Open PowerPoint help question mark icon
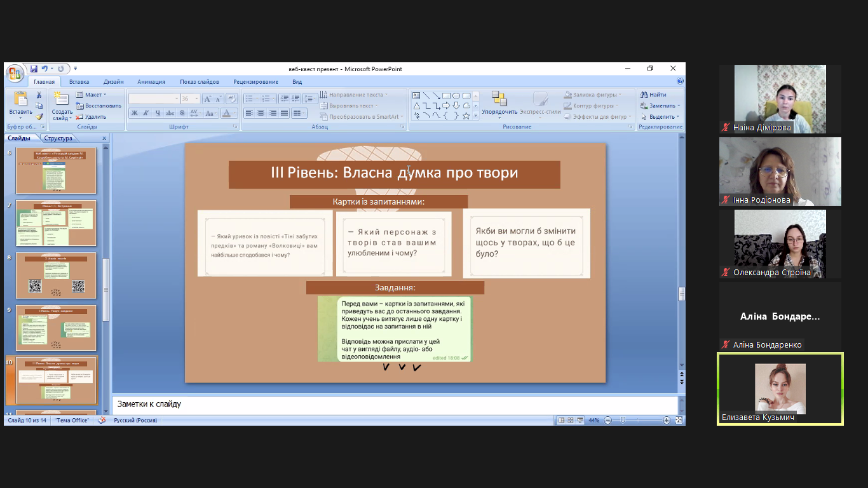Viewport: 868px width, 488px height. (x=680, y=81)
